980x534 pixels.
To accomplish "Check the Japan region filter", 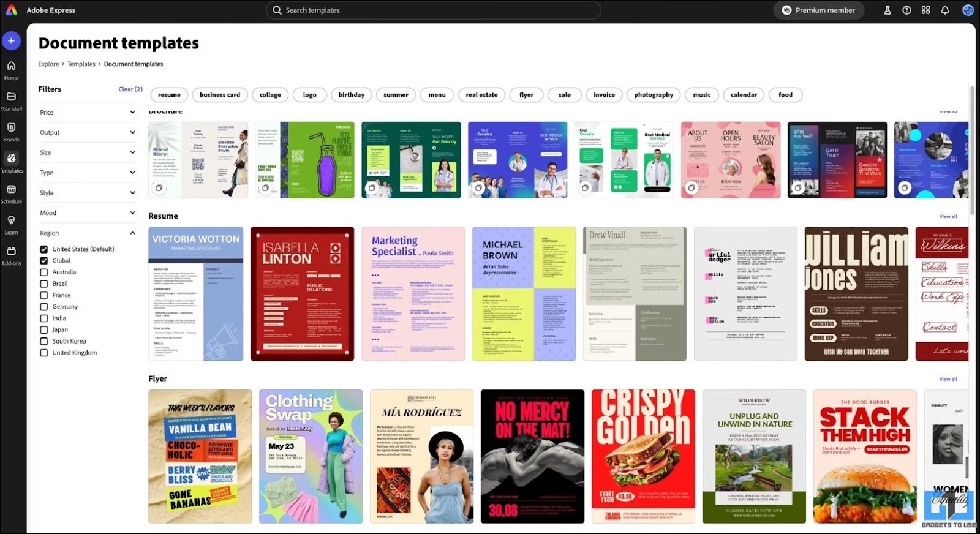I will 44,330.
